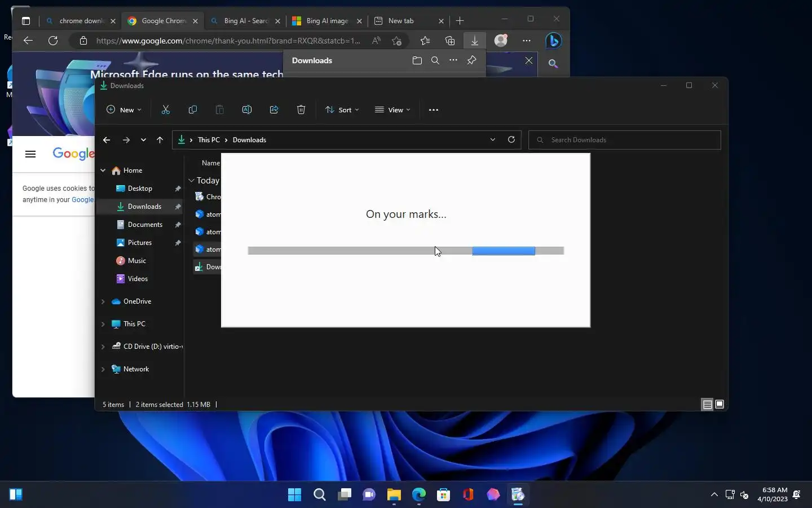Click the Edge profile avatar
812x508 pixels.
coord(501,41)
